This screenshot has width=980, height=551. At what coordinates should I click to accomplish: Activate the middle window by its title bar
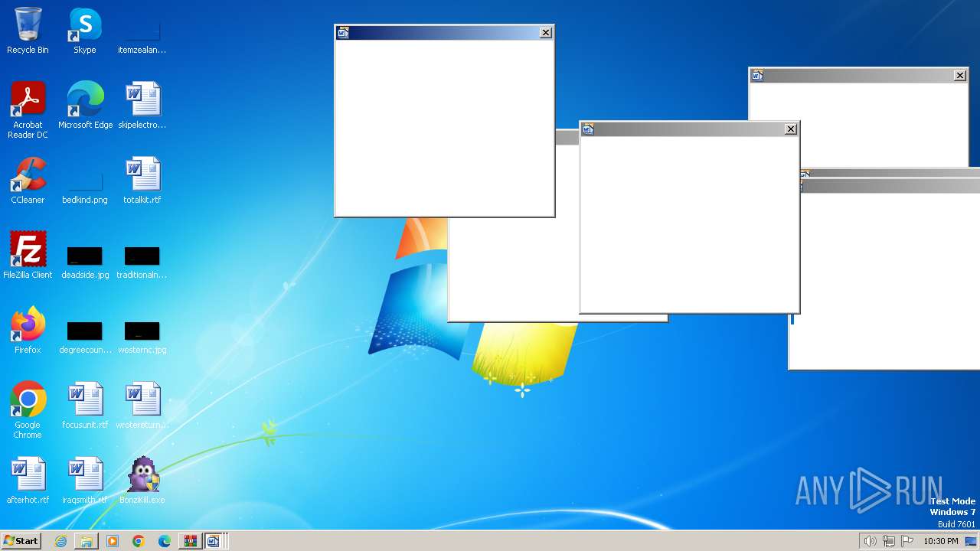tap(689, 129)
